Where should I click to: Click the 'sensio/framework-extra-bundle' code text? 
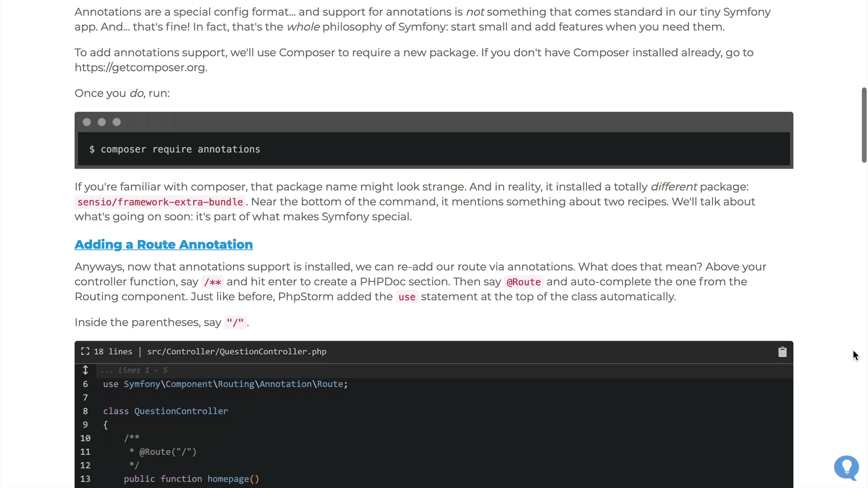(160, 202)
